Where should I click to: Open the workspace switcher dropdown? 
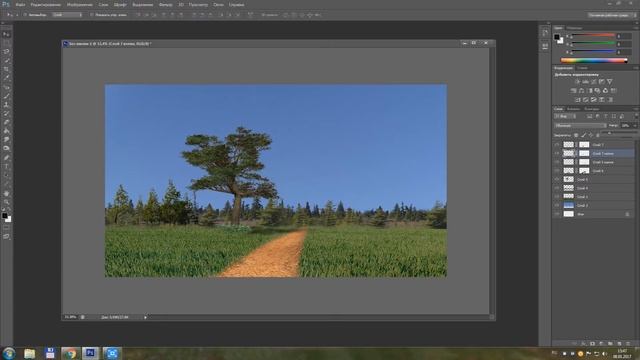[x=612, y=15]
